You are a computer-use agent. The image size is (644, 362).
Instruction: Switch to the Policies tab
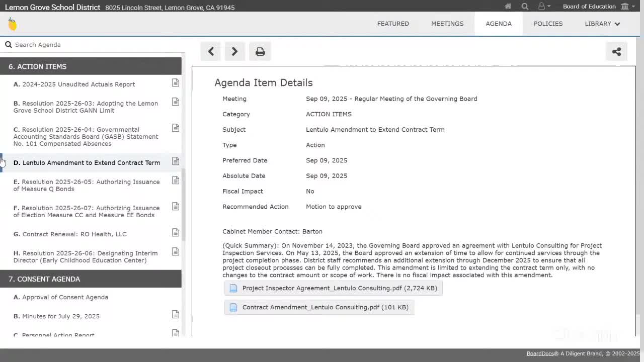[548, 24]
